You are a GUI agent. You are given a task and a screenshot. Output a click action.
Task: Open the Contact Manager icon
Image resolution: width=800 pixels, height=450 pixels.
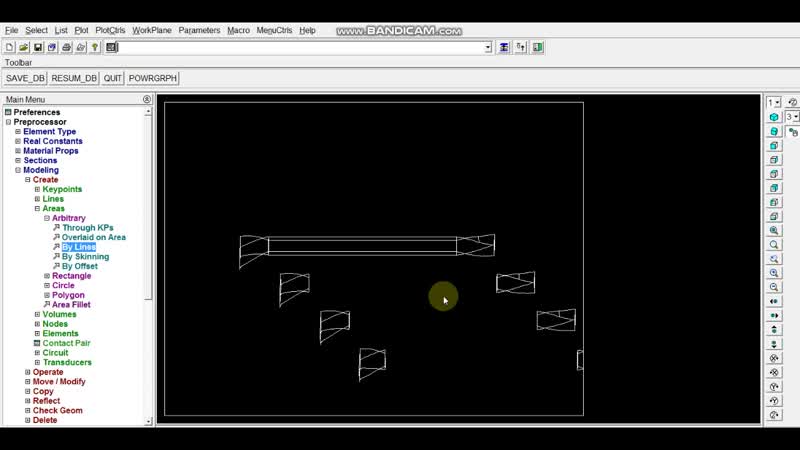pyautogui.click(x=538, y=47)
